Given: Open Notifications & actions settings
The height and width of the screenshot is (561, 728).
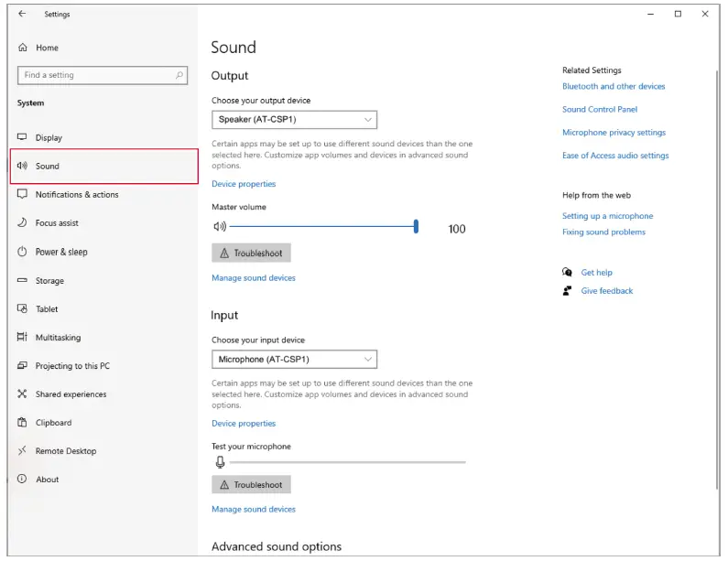Looking at the screenshot, I should pos(77,195).
